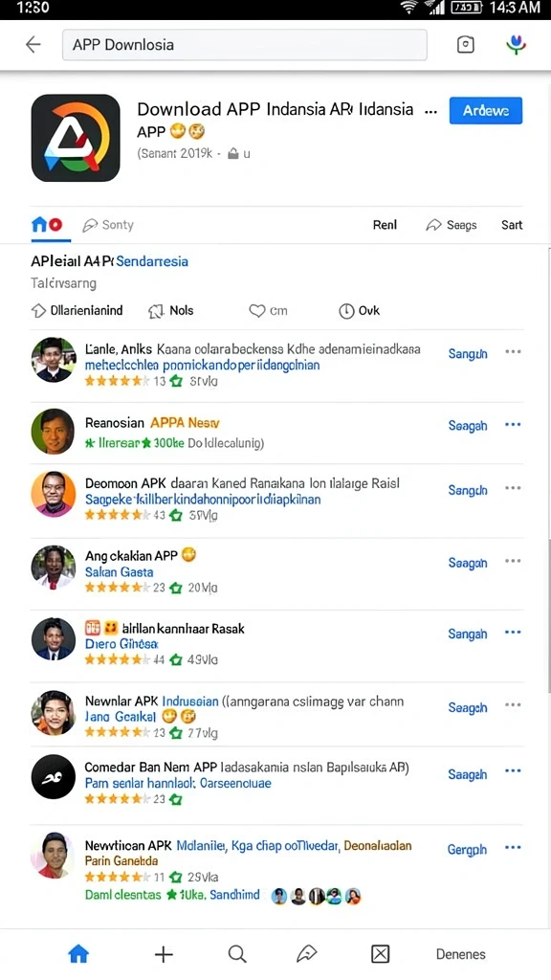Open three-dot menu beside Ang ckakian APP
The height and width of the screenshot is (980, 551).
pyautogui.click(x=513, y=561)
